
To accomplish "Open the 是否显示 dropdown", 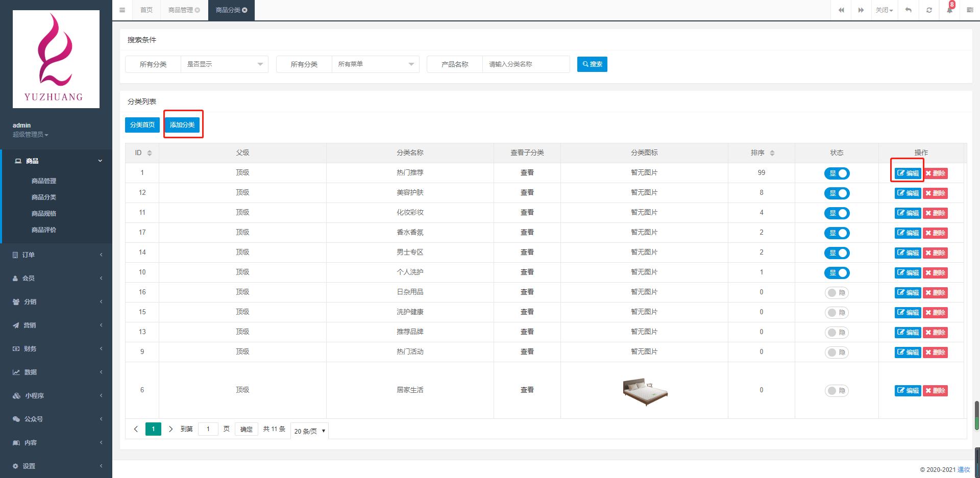I will point(225,64).
